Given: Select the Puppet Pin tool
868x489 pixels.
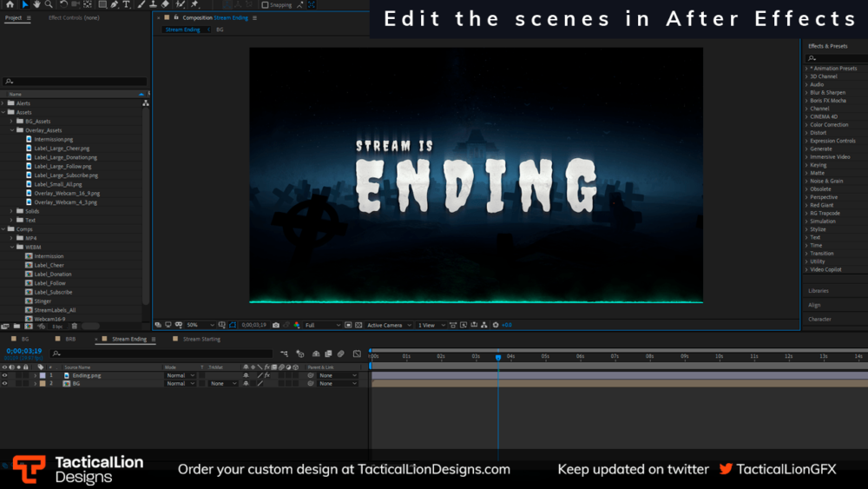Looking at the screenshot, I should [x=194, y=4].
